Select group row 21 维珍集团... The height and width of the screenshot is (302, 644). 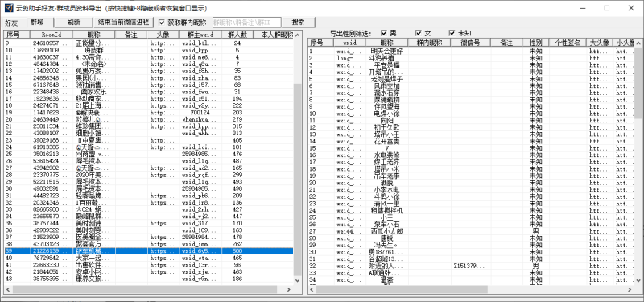[x=149, y=126]
